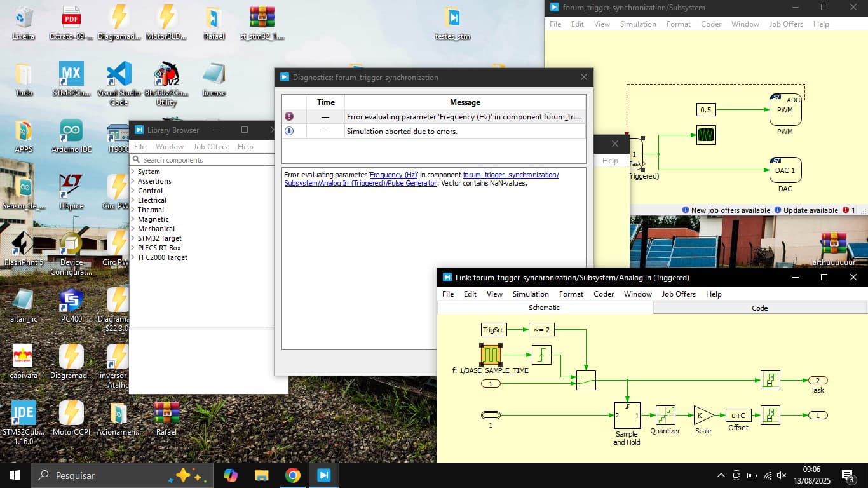868x488 pixels.
Task: Select the Pulse Generator block in schematic
Action: click(491, 354)
